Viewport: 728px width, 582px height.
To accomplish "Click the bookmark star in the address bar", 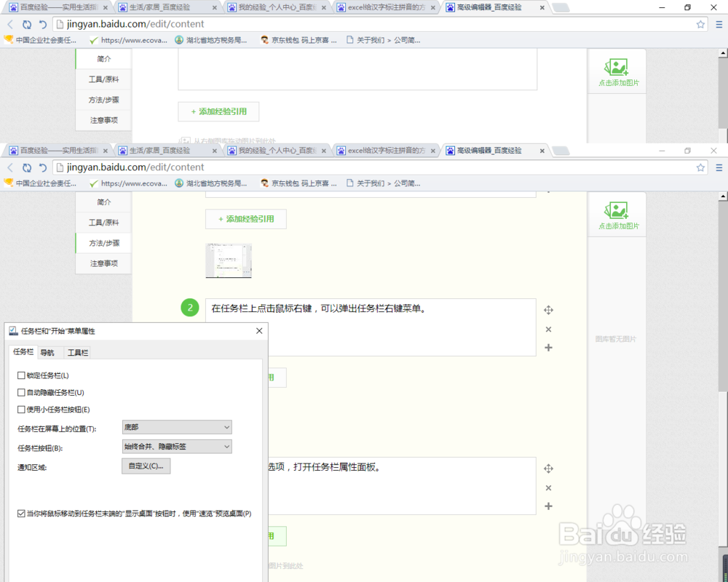I will [700, 167].
